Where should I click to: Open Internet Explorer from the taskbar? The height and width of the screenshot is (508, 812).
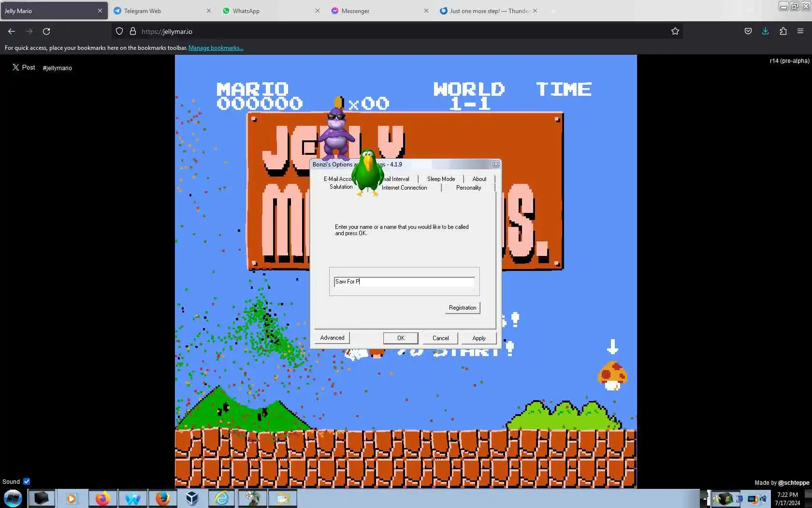(x=222, y=498)
